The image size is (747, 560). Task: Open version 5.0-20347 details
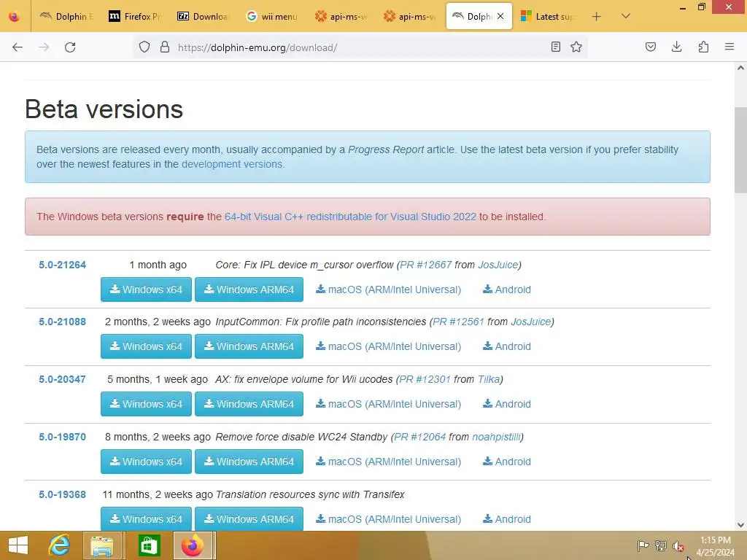(63, 379)
